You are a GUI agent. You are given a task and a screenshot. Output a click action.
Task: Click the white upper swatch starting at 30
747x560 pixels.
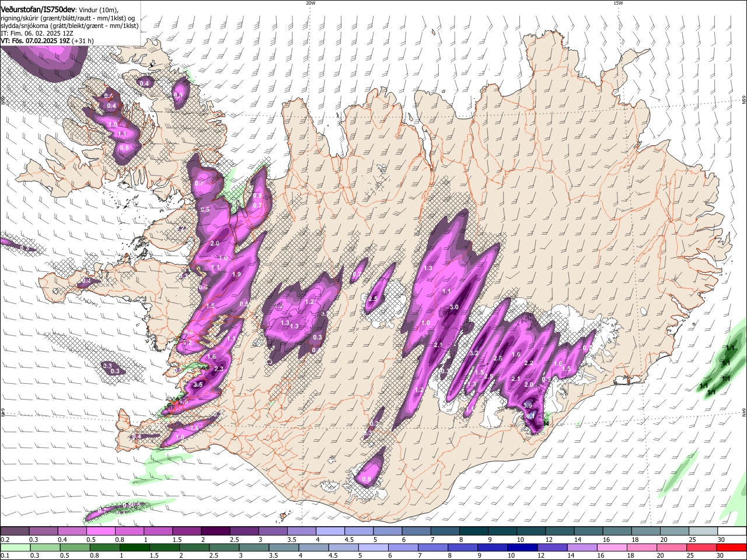[x=731, y=531]
